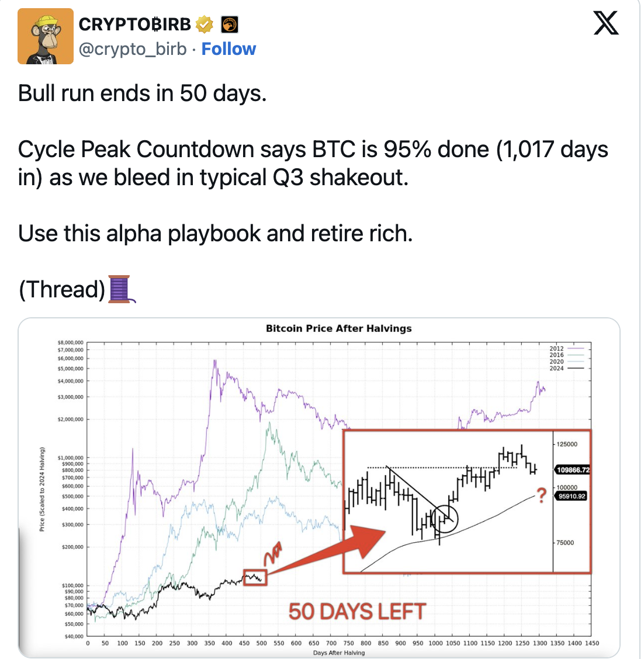Click the tweet text 'Bull run ends in 50 days'
This screenshot has width=644, height=659.
point(142,93)
